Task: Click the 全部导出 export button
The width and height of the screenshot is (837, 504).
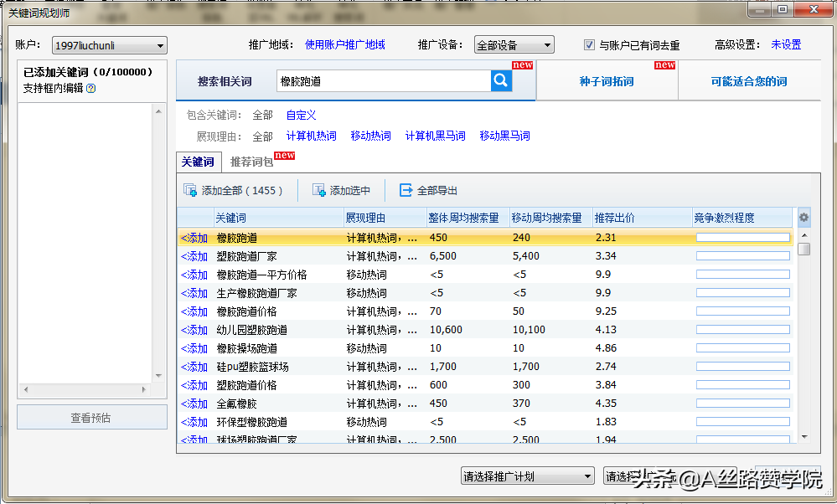Action: (428, 190)
